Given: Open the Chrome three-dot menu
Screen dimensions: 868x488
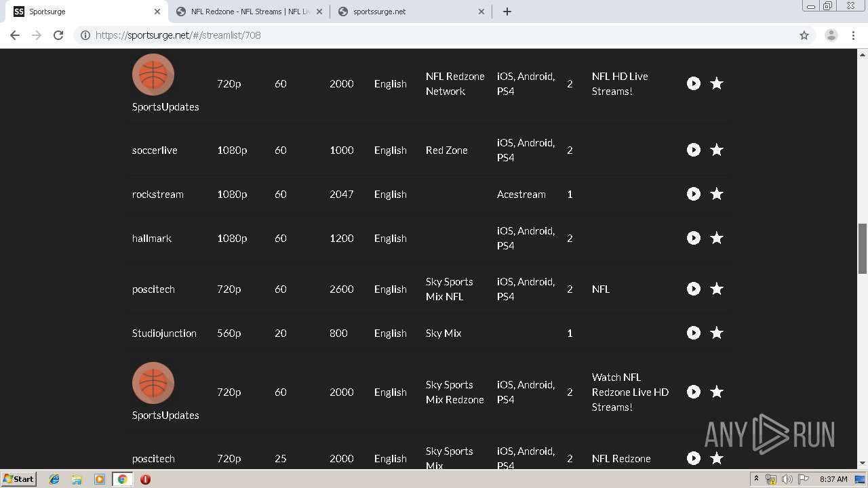Looking at the screenshot, I should (x=854, y=35).
